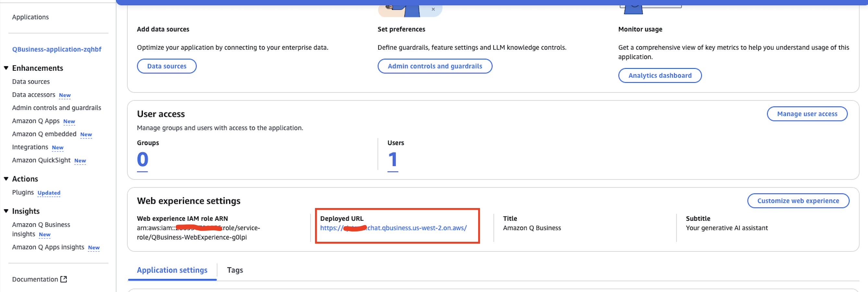Click the Documentation external link icon

tap(64, 279)
